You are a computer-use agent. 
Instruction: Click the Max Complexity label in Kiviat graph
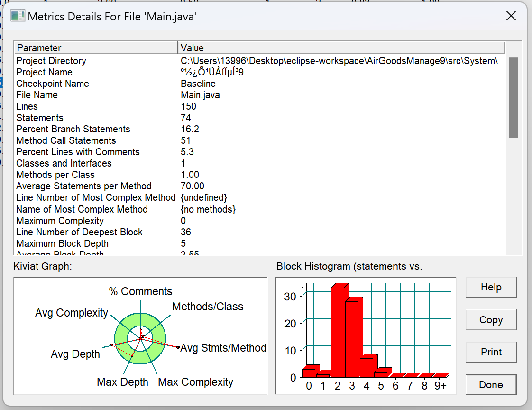(196, 382)
